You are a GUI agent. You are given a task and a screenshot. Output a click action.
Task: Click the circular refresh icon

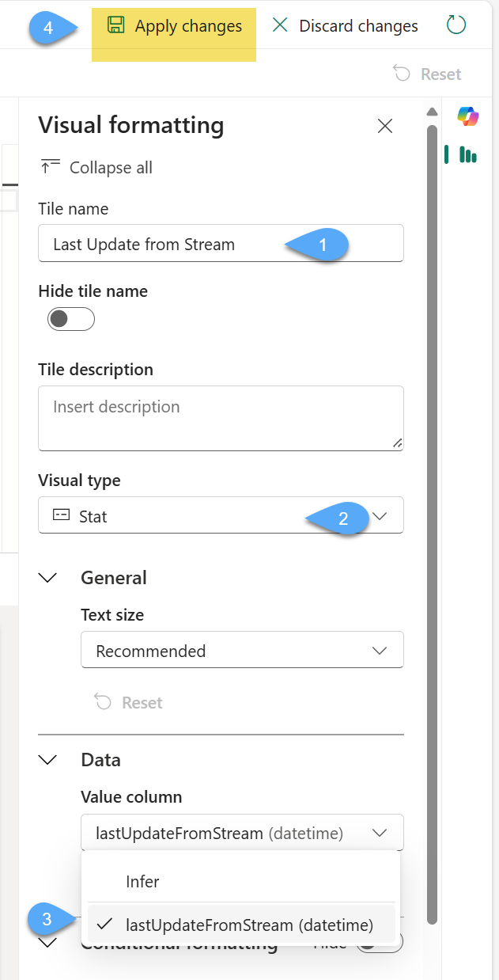point(456,25)
